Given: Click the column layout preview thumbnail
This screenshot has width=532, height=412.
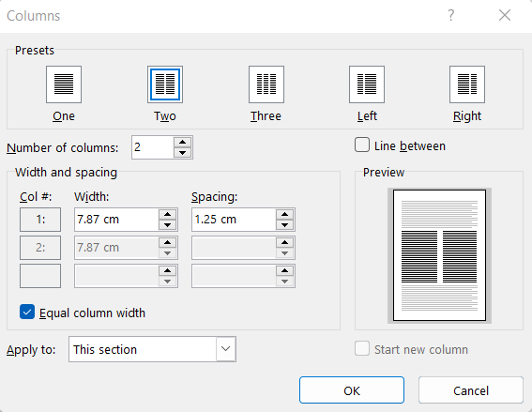Looking at the screenshot, I should pyautogui.click(x=439, y=255).
